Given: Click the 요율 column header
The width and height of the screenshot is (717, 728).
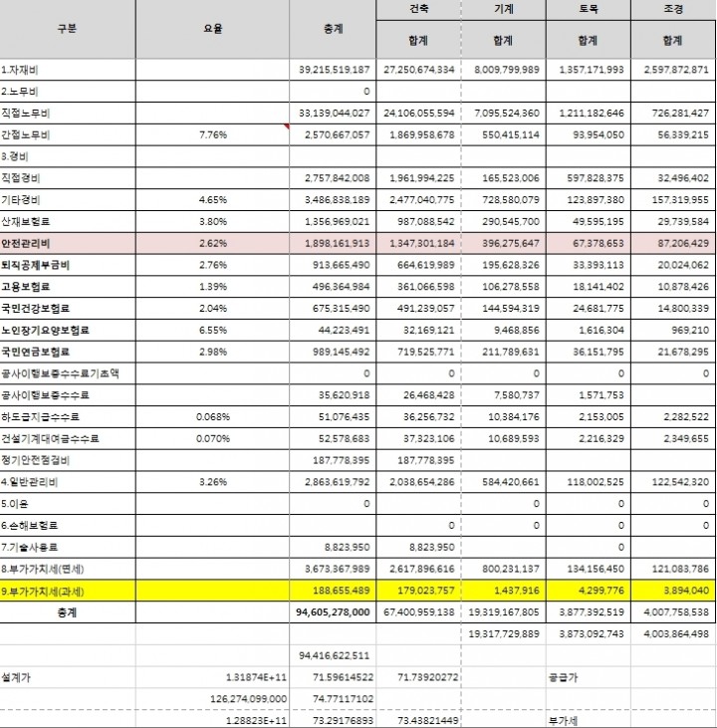Looking at the screenshot, I should pos(213,29).
